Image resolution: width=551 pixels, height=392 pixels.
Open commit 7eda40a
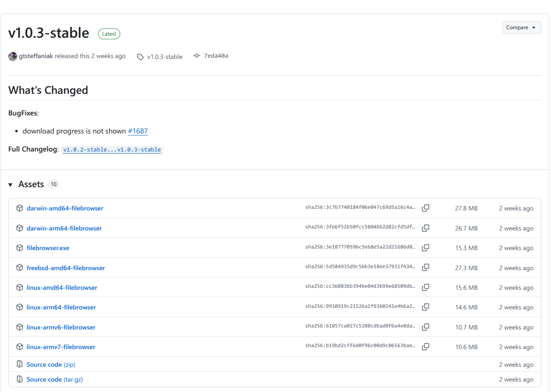tap(216, 56)
